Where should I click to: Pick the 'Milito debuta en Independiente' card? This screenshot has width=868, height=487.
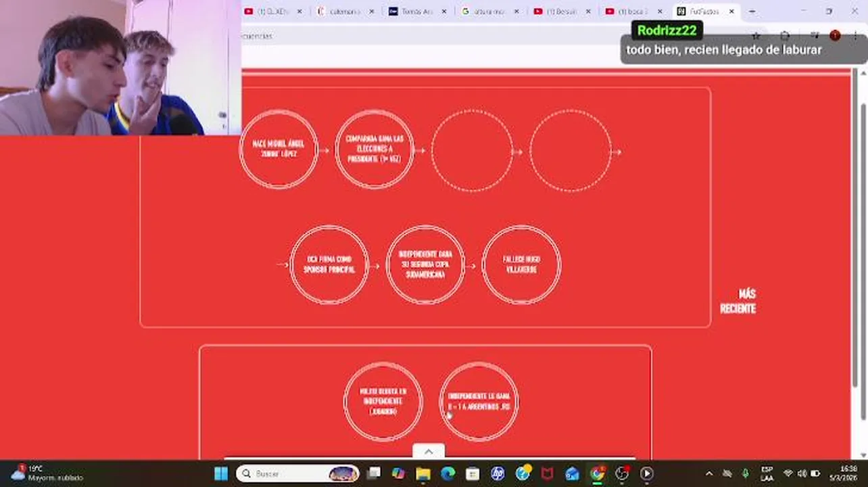click(383, 402)
